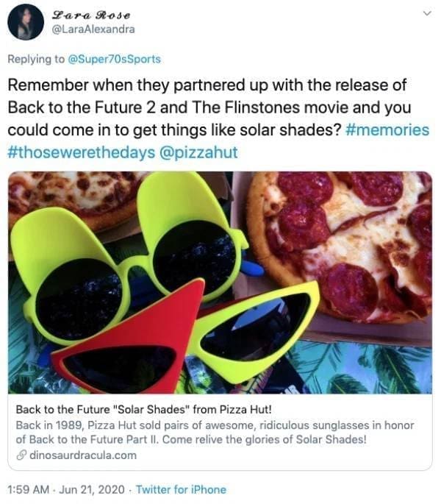Visit the dinosaurdracula.com domain link

click(82, 455)
